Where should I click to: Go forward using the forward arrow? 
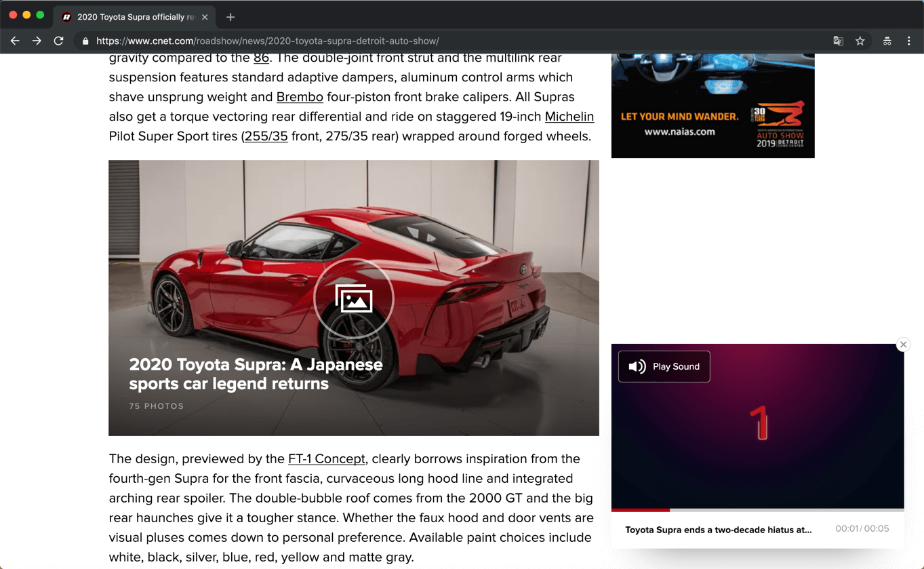click(x=37, y=41)
